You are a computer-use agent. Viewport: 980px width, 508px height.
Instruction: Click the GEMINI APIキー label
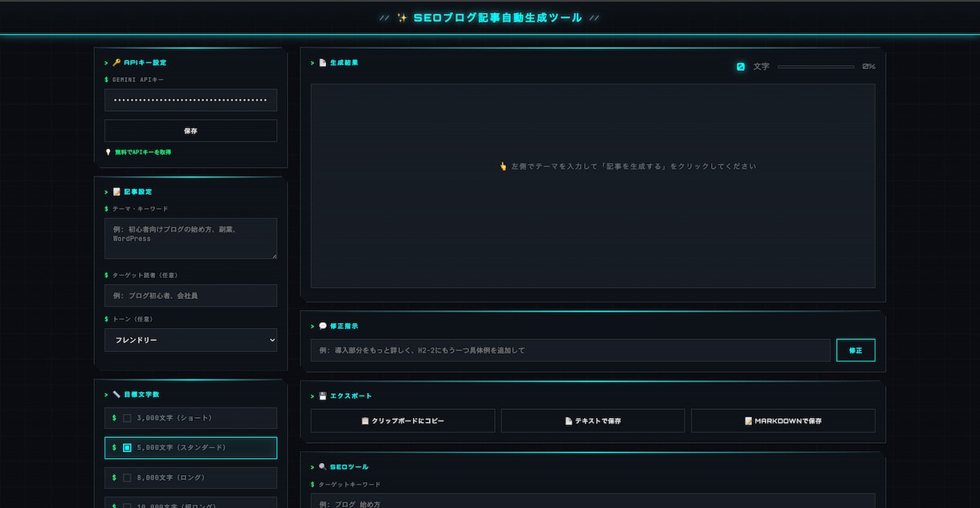[138, 80]
